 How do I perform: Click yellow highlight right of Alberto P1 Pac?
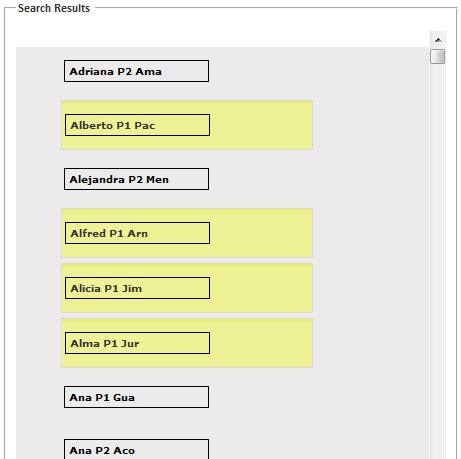click(x=261, y=125)
